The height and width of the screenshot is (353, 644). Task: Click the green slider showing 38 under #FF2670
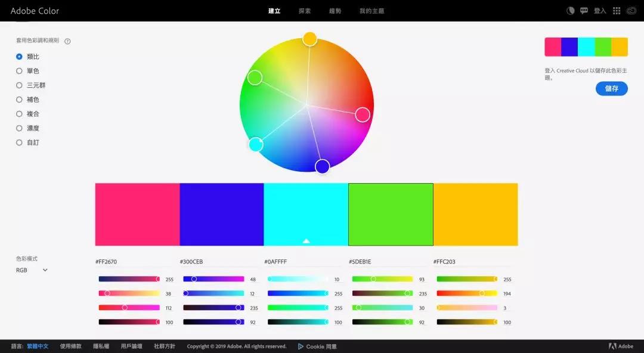click(129, 293)
